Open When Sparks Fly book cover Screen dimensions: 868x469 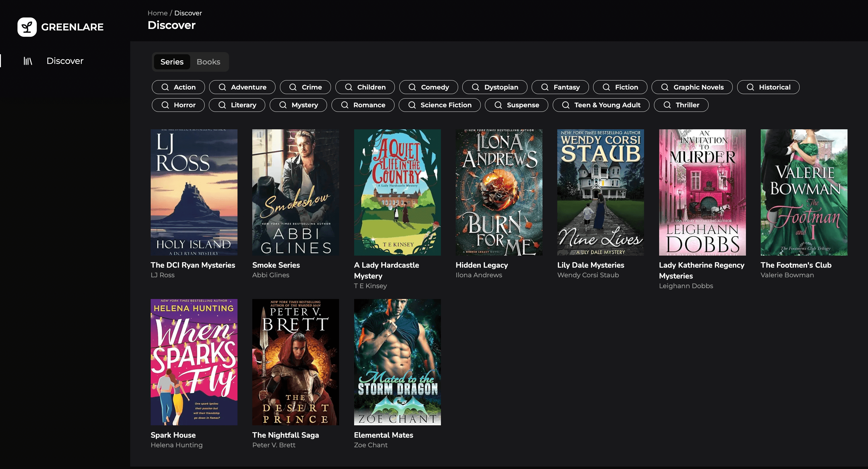[x=194, y=362]
